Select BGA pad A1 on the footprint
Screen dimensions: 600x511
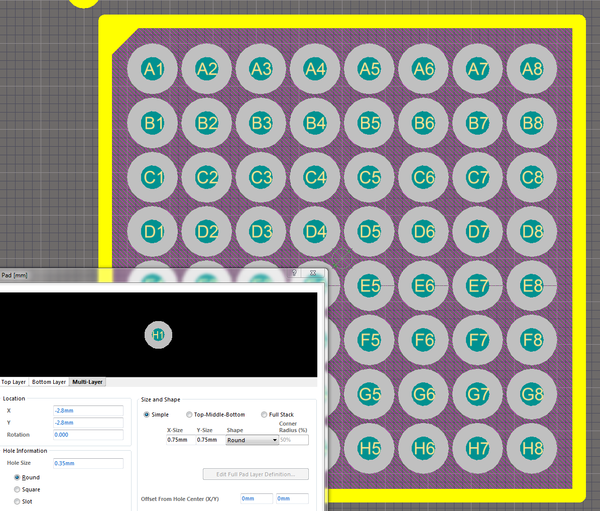point(152,69)
